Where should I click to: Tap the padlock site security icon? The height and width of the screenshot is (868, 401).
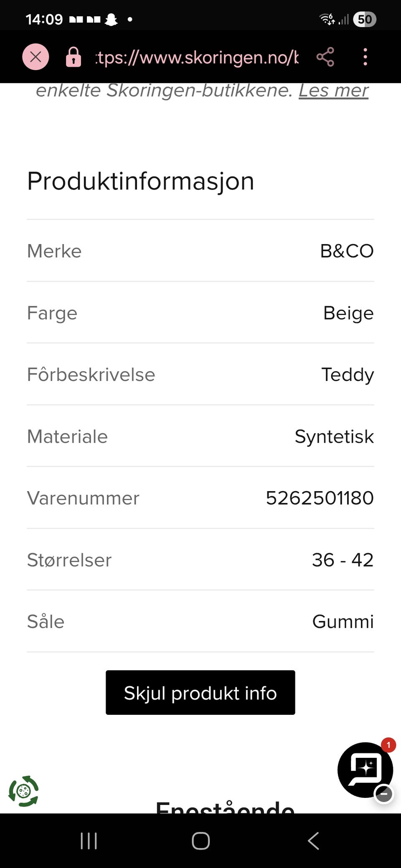click(74, 57)
